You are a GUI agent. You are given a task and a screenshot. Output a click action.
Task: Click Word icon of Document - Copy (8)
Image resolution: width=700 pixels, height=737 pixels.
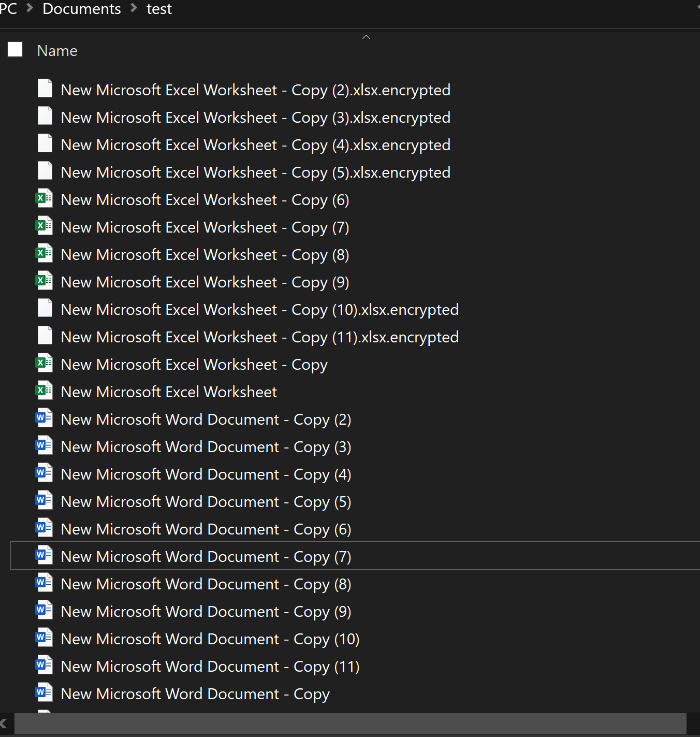tap(44, 583)
